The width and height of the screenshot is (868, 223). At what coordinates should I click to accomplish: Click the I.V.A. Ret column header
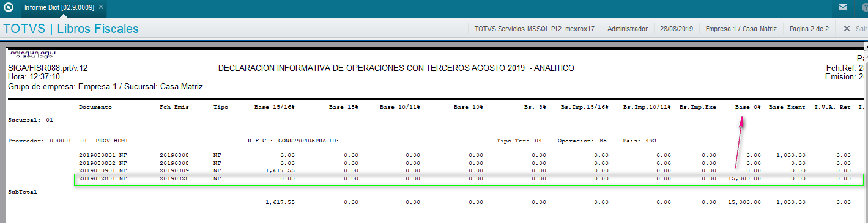[x=833, y=107]
